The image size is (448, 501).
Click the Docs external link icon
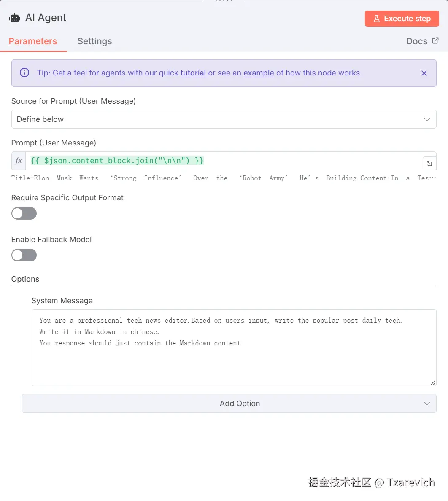point(435,40)
